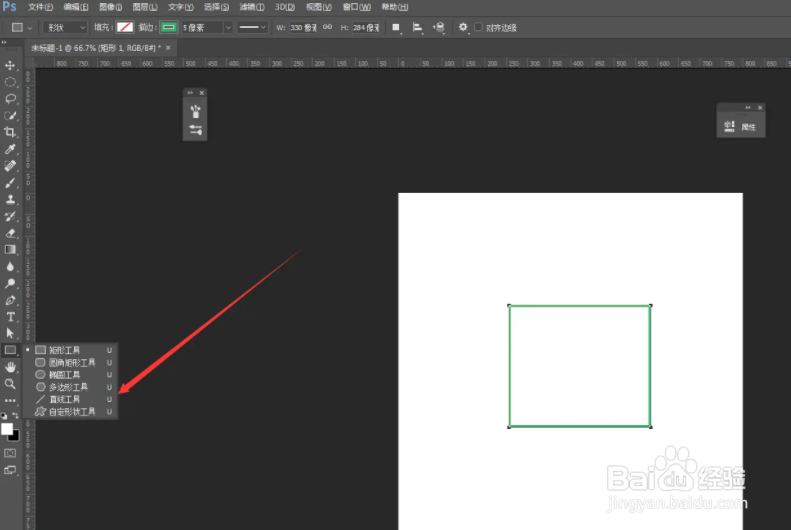Click the W width input field

pos(303,28)
